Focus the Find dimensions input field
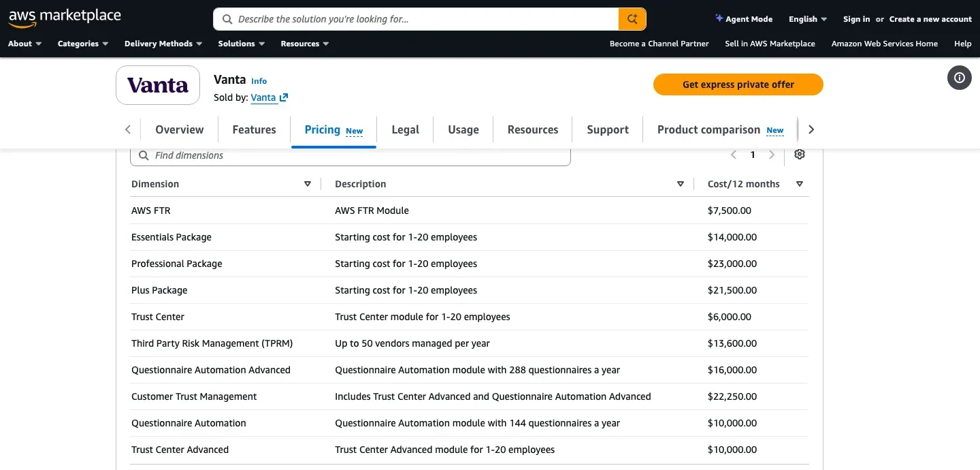980x470 pixels. [x=350, y=155]
